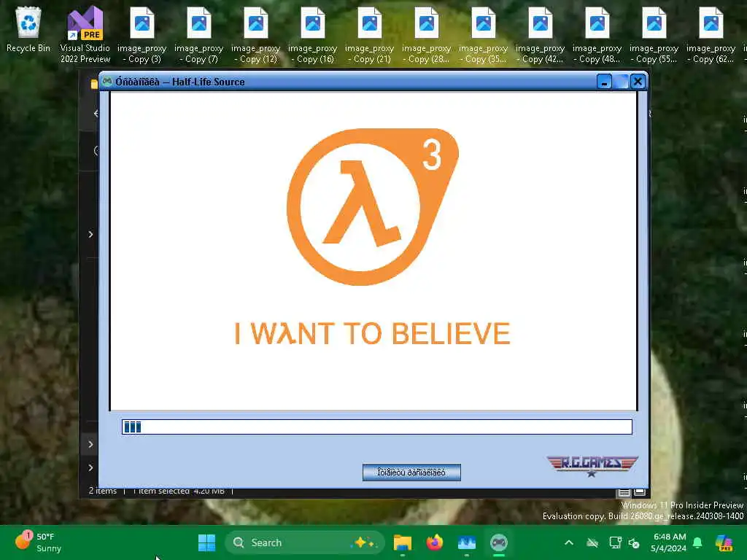
Task: Click the game controller taskbar icon
Action: [x=499, y=542]
